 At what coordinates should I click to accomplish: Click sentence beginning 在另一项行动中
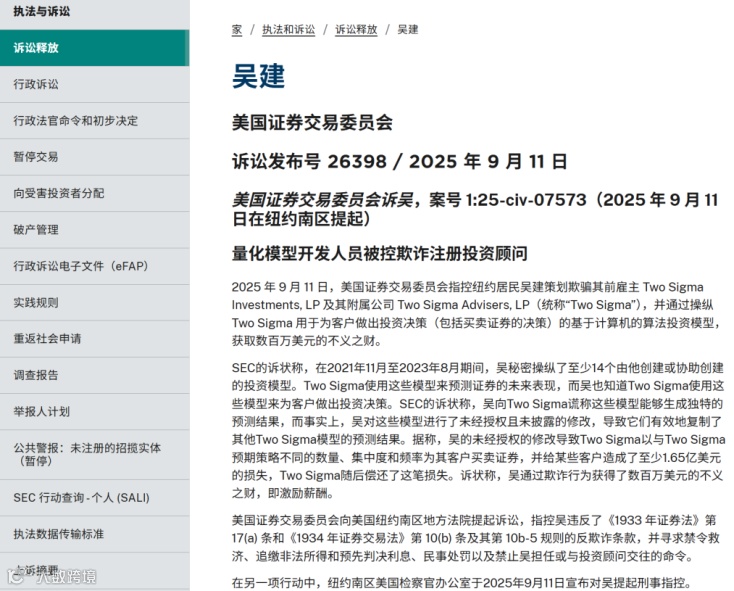coord(462,583)
